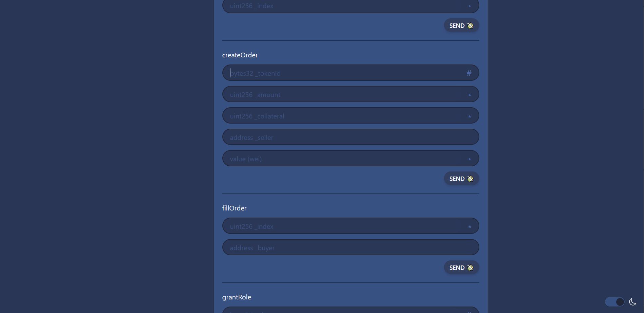Screen dimensions: 644x313
Task: Toggle the dark mode switch
Action: [x=615, y=302]
